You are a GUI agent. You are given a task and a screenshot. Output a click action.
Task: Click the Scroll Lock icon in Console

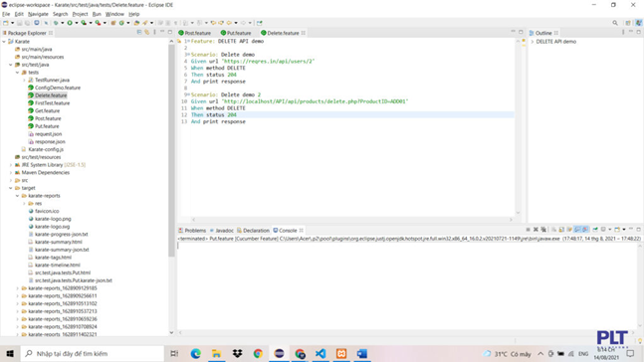point(561,230)
